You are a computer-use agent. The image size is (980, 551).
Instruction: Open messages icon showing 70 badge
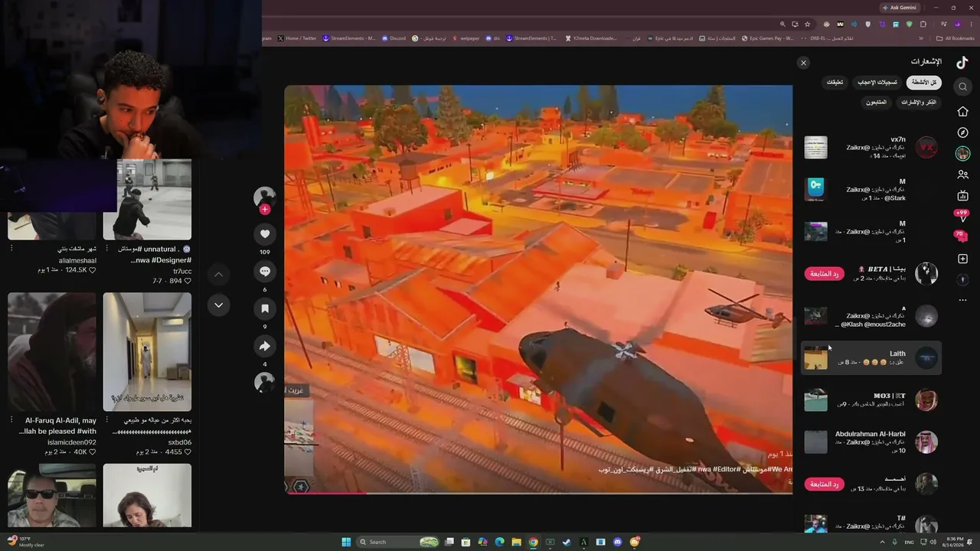click(961, 236)
